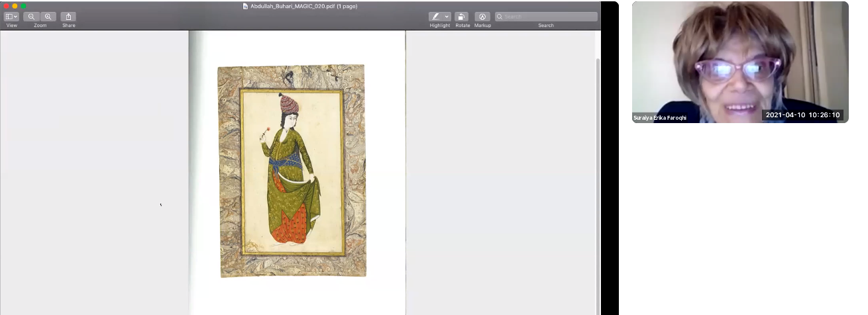Close the Preview window with the red button
Image resolution: width=868 pixels, height=315 pixels.
[x=6, y=6]
